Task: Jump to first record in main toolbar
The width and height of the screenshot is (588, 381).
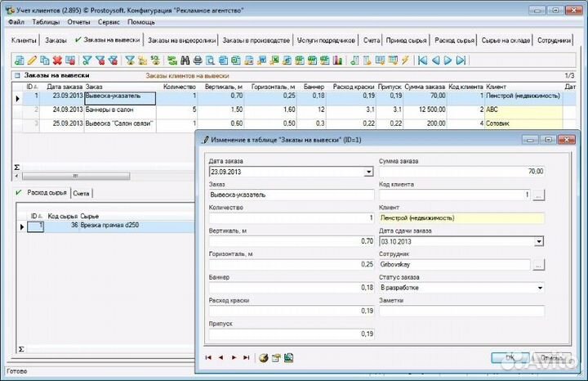Action: coord(422,61)
